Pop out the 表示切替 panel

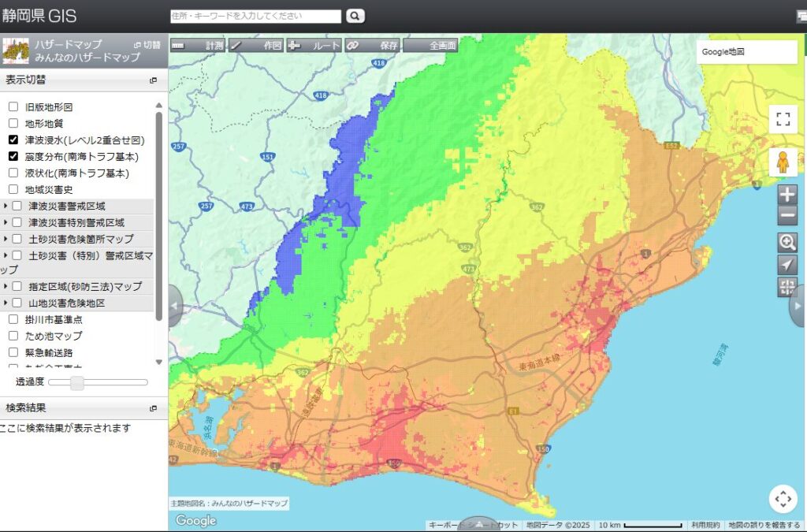(x=154, y=80)
